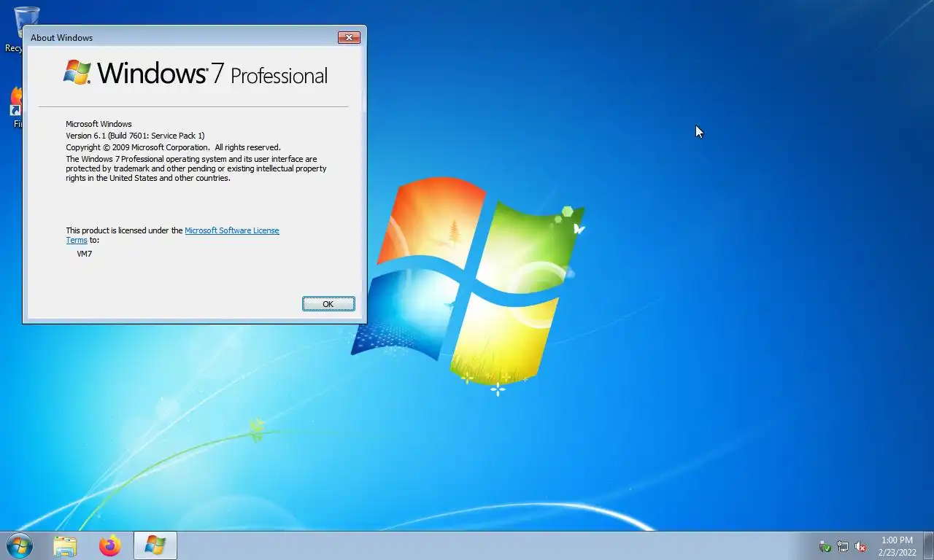
Task: Click the licensed user name VM7
Action: click(85, 254)
